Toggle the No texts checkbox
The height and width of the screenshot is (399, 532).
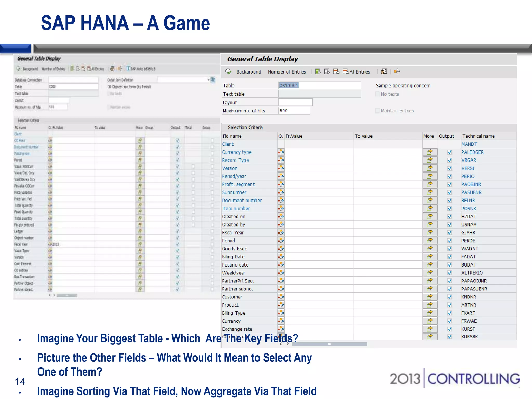pos(378,94)
